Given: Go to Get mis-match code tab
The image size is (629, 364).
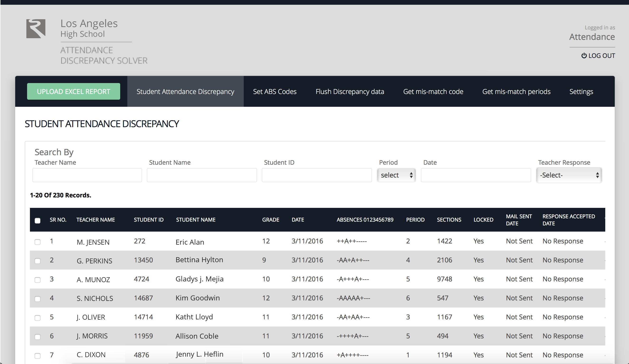Looking at the screenshot, I should [x=433, y=92].
